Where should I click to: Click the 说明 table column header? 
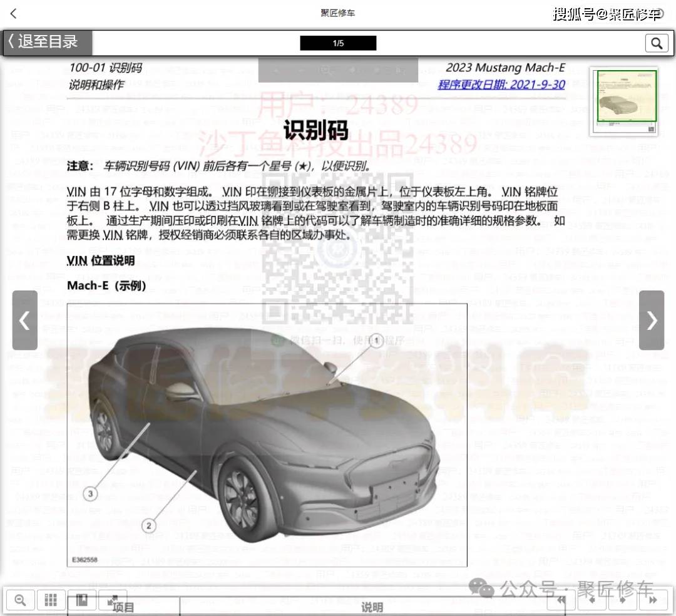pos(372,607)
